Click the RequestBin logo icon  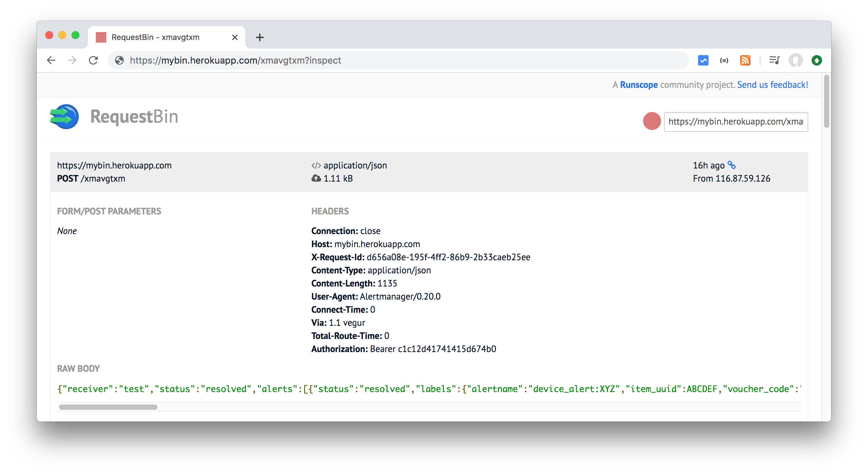coord(64,117)
